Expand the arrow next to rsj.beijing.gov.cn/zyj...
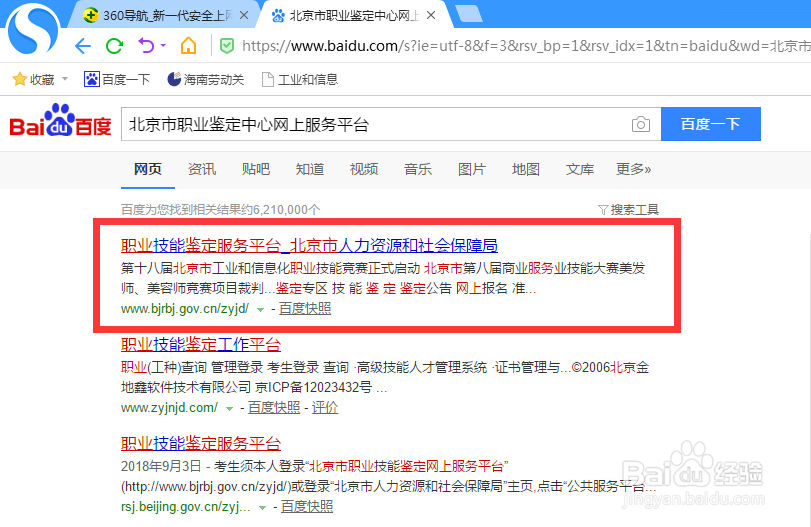Screen dimensions: 811x527 pyautogui.click(x=262, y=508)
